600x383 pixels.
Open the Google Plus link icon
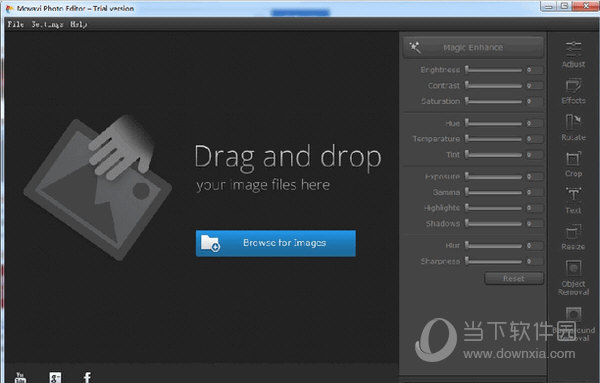point(55,377)
